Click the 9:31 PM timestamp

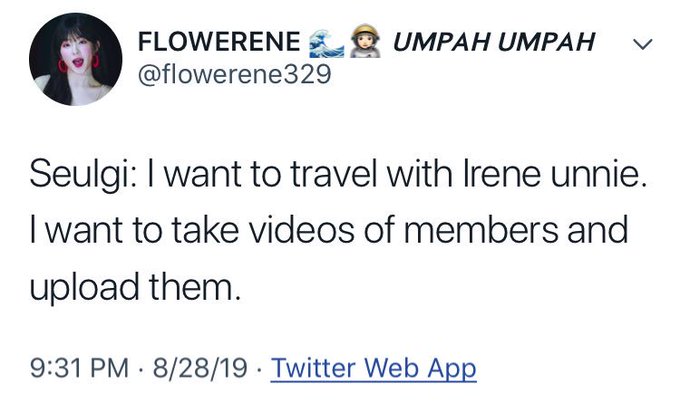click(x=79, y=368)
